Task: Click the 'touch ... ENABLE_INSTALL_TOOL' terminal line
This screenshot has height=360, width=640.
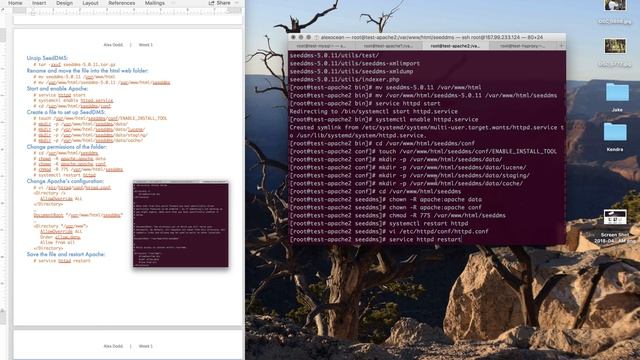Action: (423, 151)
